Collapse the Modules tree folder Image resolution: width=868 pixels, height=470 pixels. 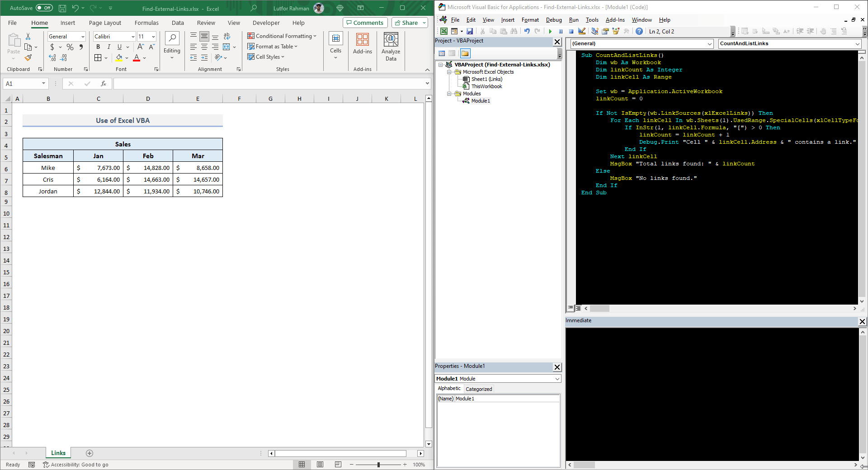pyautogui.click(x=450, y=94)
